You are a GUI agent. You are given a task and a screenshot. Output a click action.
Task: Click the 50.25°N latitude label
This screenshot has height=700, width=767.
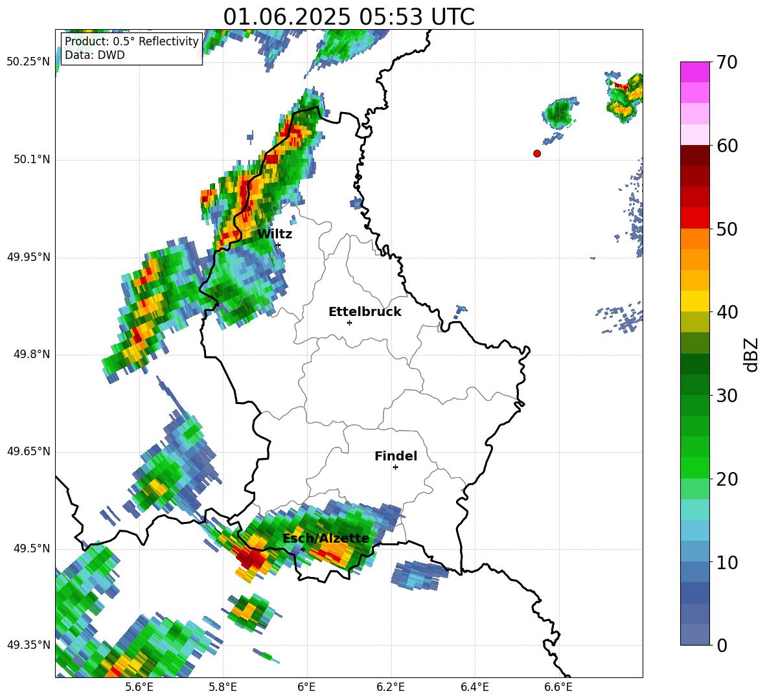pos(29,62)
